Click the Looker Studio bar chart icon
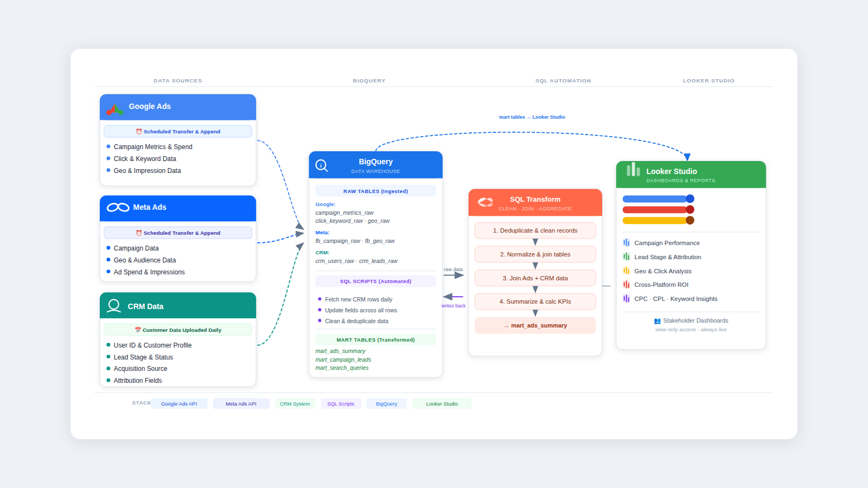This screenshot has height=488, width=868. [633, 170]
